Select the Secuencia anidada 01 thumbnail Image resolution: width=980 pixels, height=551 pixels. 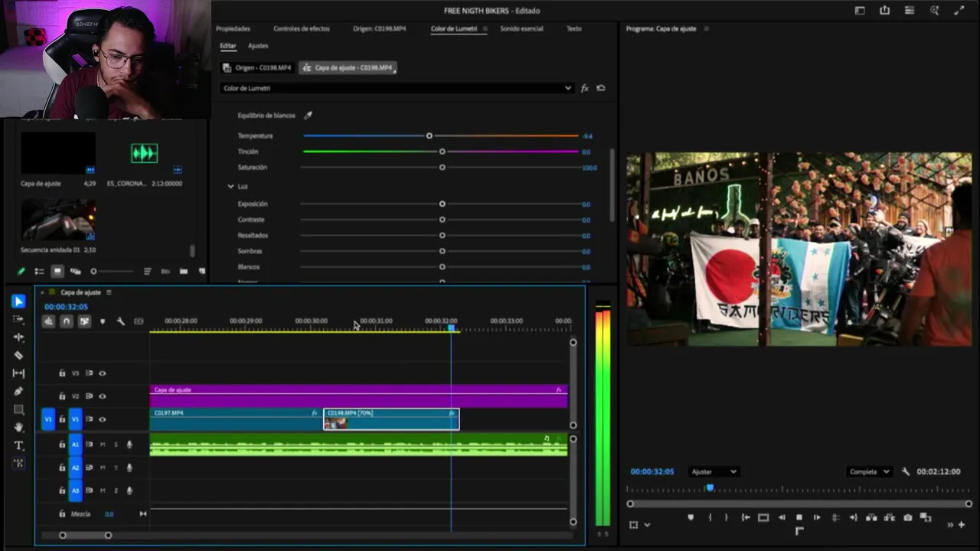point(58,219)
